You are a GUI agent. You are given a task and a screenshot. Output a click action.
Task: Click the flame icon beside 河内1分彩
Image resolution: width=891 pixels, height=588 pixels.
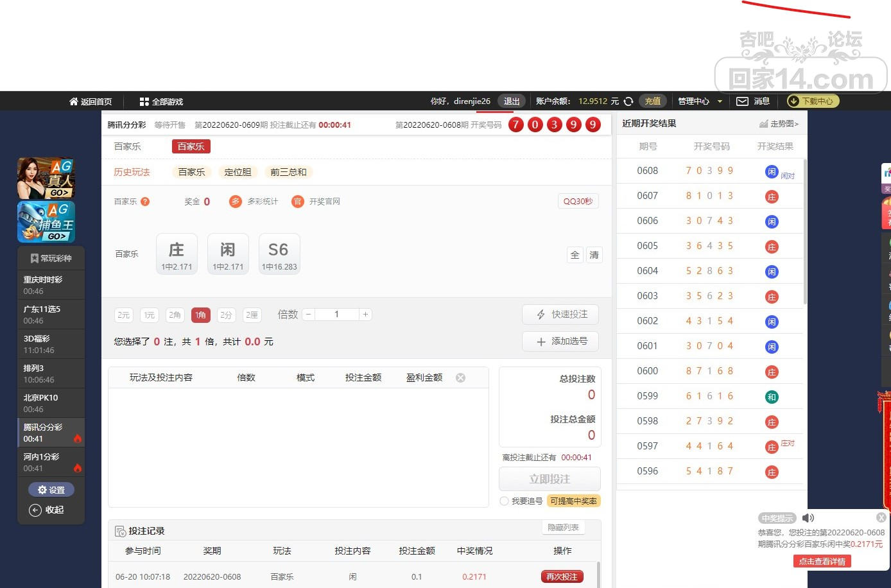coord(78,469)
